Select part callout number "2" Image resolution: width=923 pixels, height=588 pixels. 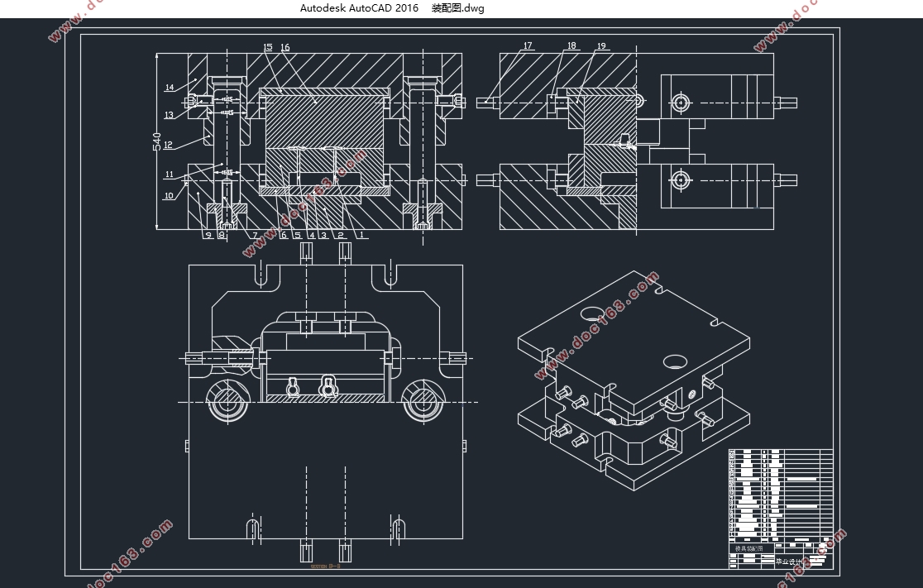pyautogui.click(x=340, y=236)
